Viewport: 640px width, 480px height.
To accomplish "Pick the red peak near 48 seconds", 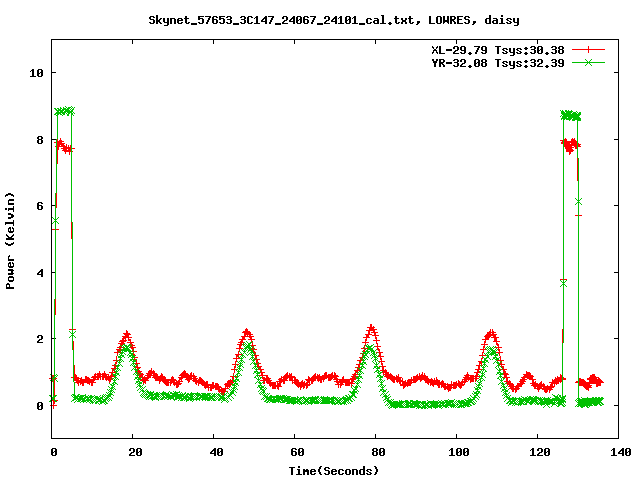I will coord(247,332).
